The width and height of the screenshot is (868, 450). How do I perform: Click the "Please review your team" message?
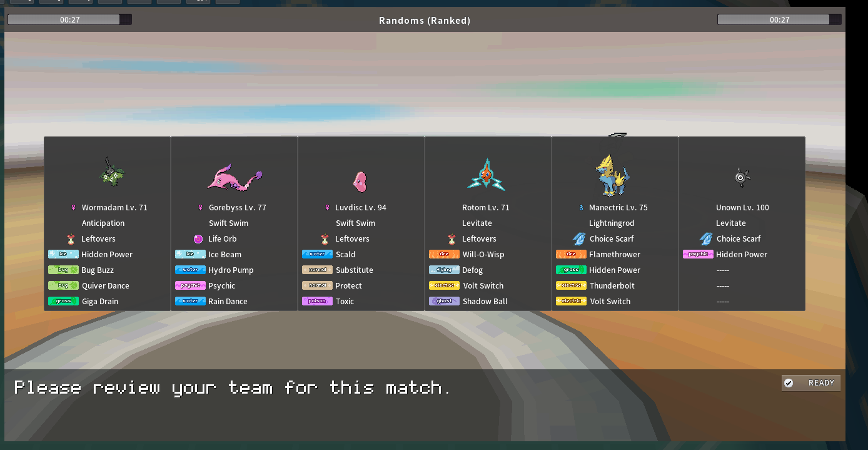tap(233, 388)
